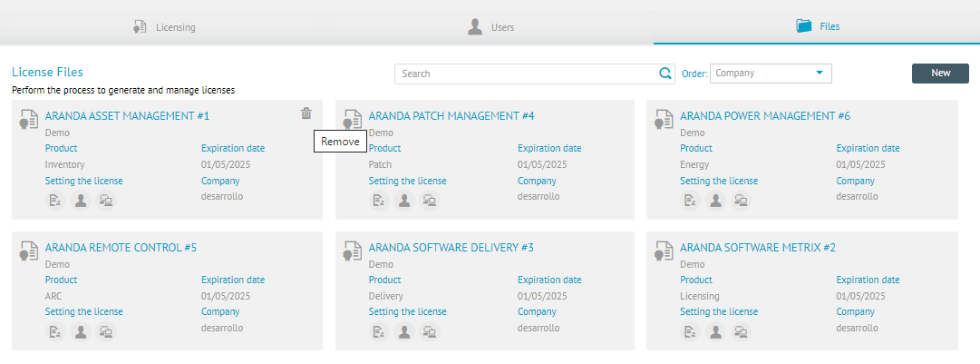Click the user icon under Software Delivery #3
This screenshot has height=364, width=980.
point(404,332)
